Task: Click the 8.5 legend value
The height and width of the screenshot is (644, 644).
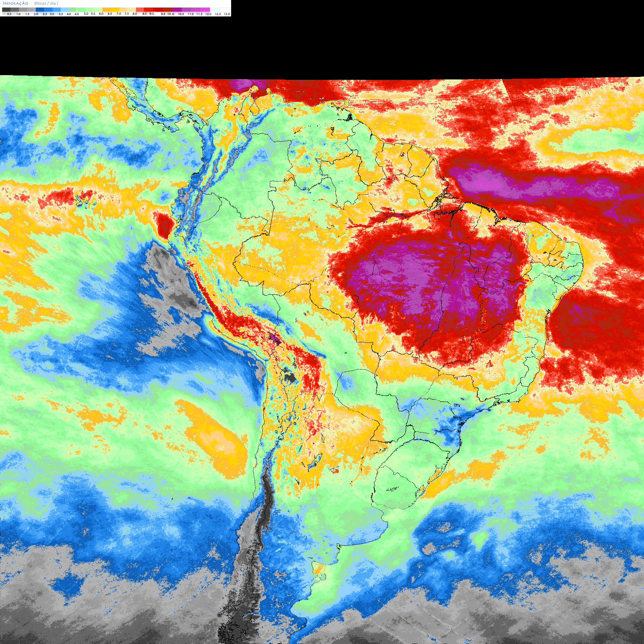Action: coord(145,14)
